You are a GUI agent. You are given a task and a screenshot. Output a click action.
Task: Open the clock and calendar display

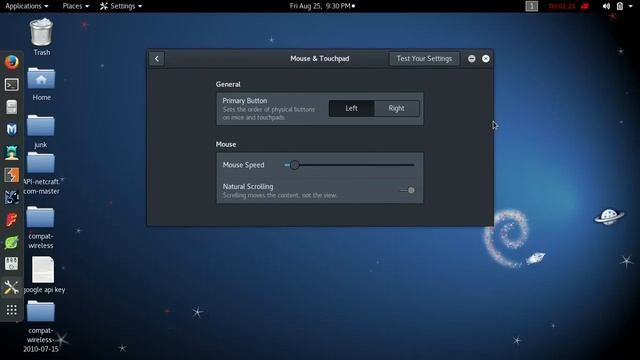[x=322, y=6]
